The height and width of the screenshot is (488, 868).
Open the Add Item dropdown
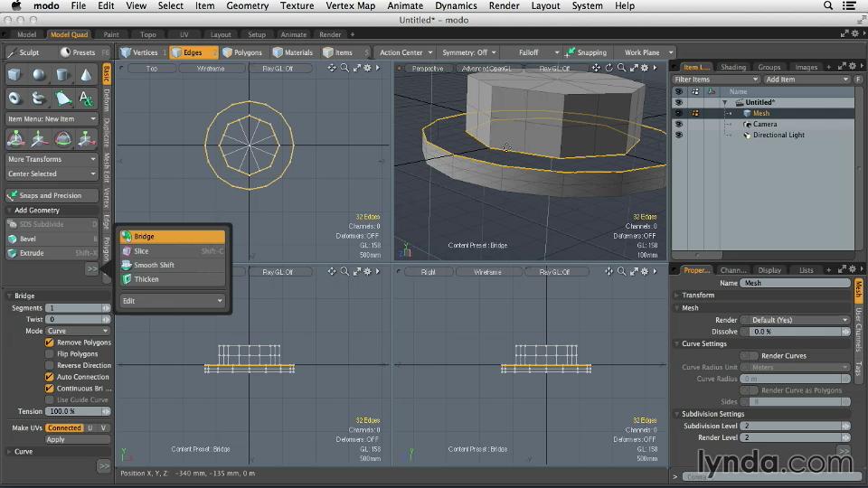click(x=807, y=80)
